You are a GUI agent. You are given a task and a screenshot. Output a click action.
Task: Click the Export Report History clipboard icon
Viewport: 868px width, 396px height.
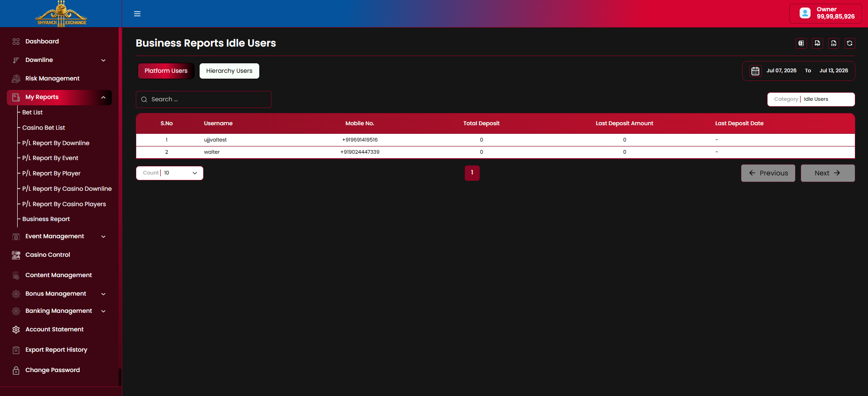coord(16,350)
